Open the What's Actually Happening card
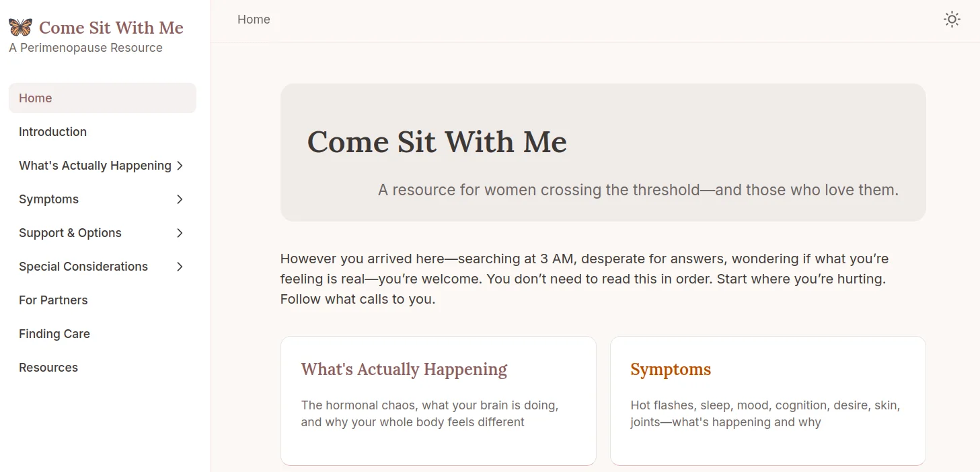The image size is (980, 472). 438,401
